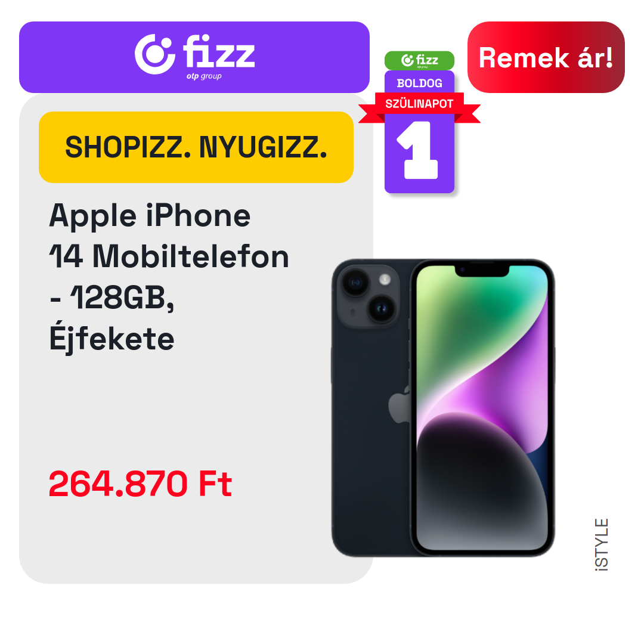Click the otp group text under logo
Image resolution: width=644 pixels, height=644 pixels.
[x=204, y=76]
